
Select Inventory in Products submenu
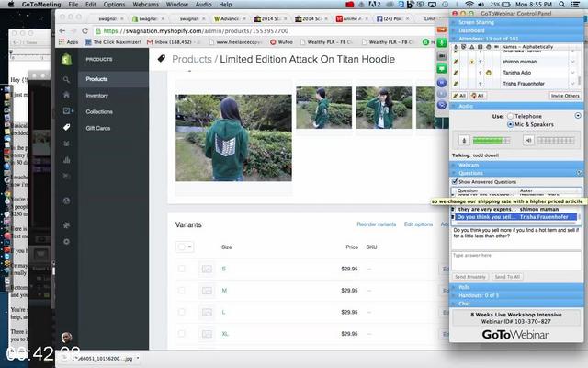tap(96, 96)
